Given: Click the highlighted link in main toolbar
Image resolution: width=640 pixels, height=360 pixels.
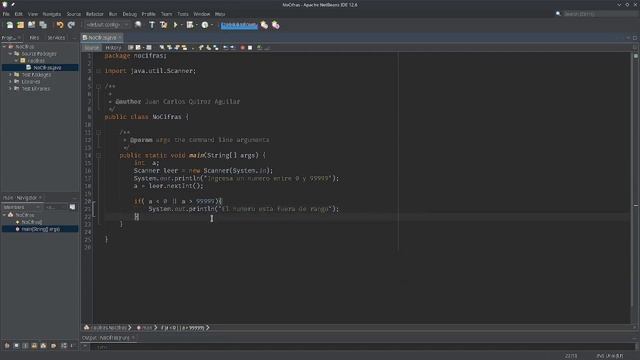Looking at the screenshot, I should click(239, 25).
